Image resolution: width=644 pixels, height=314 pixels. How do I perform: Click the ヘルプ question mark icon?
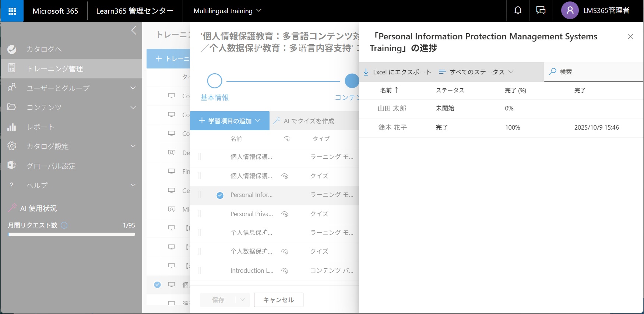coord(12,185)
